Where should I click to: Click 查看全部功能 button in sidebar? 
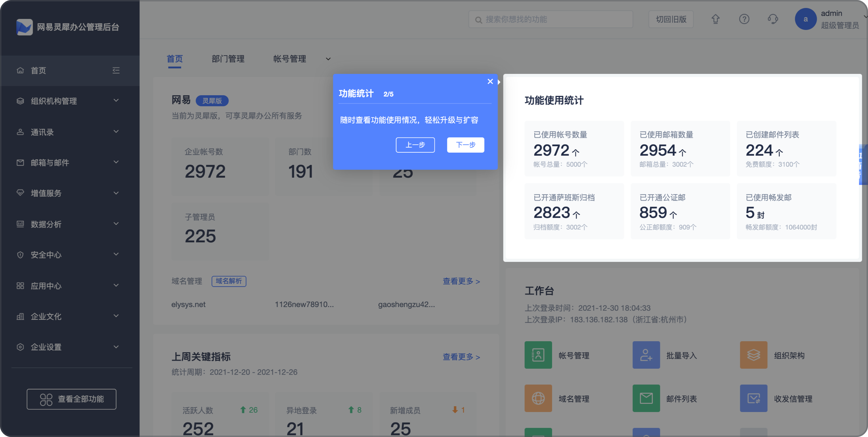point(72,399)
